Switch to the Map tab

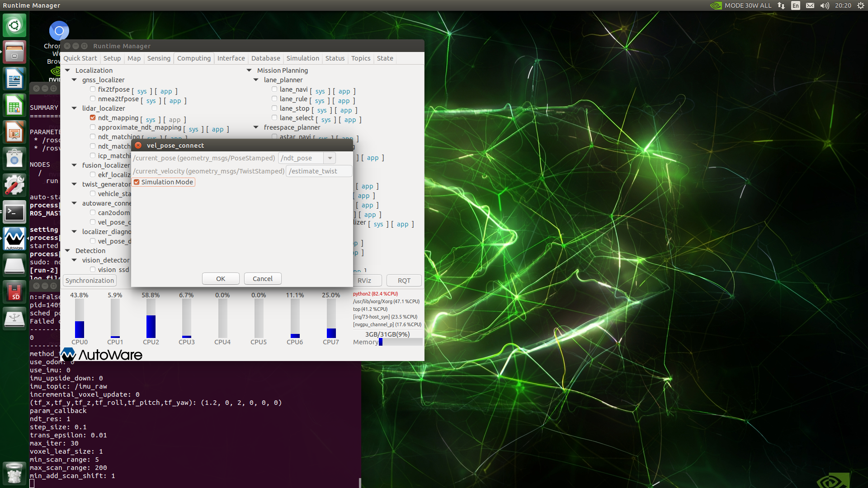(x=134, y=58)
